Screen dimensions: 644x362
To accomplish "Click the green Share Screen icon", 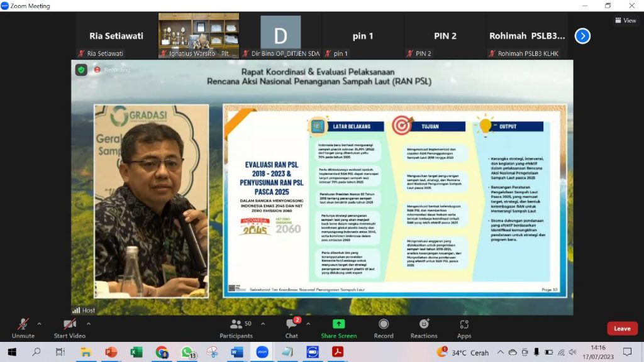I will tap(338, 324).
